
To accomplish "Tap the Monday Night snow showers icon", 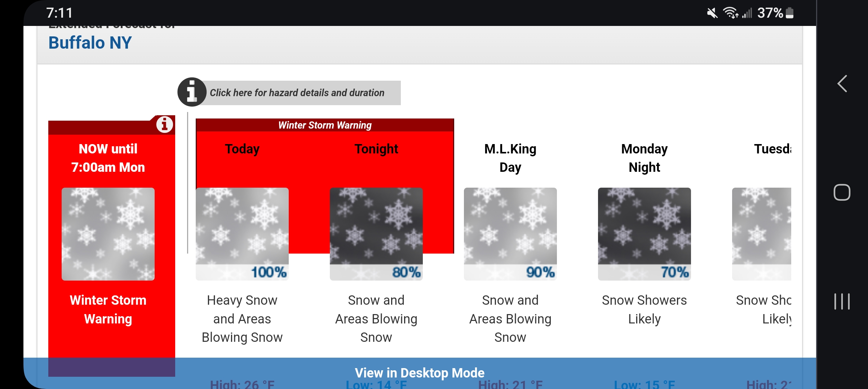I will (645, 234).
